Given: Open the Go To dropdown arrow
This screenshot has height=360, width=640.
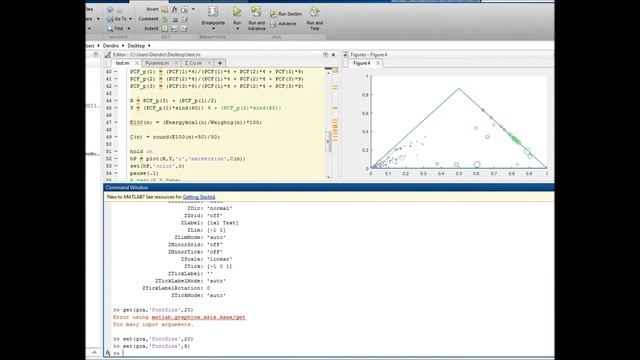Looking at the screenshot, I should [x=131, y=19].
